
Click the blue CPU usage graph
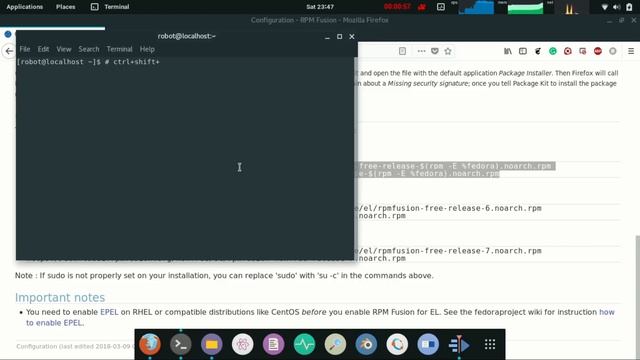(476, 7)
